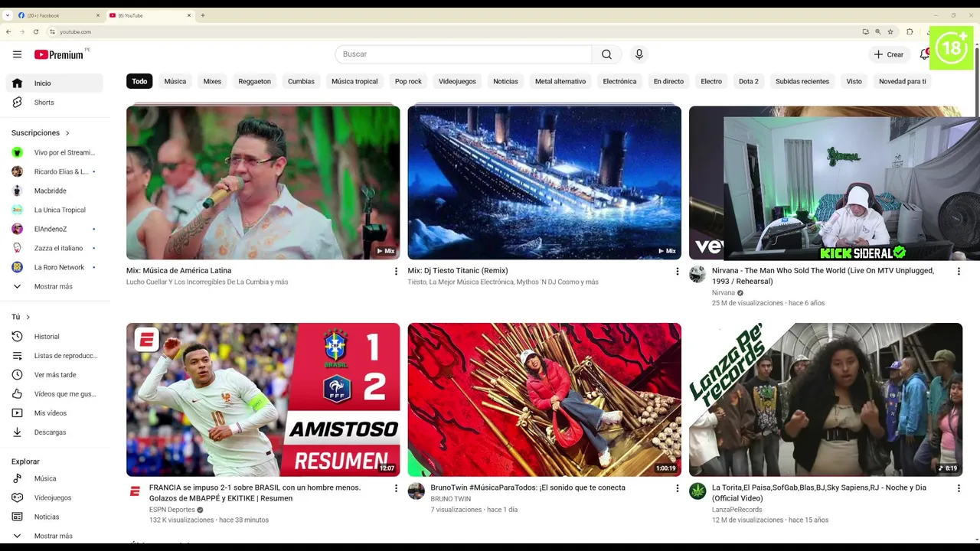Open Zazza el italiano channel
980x551 pixels.
(x=54, y=248)
